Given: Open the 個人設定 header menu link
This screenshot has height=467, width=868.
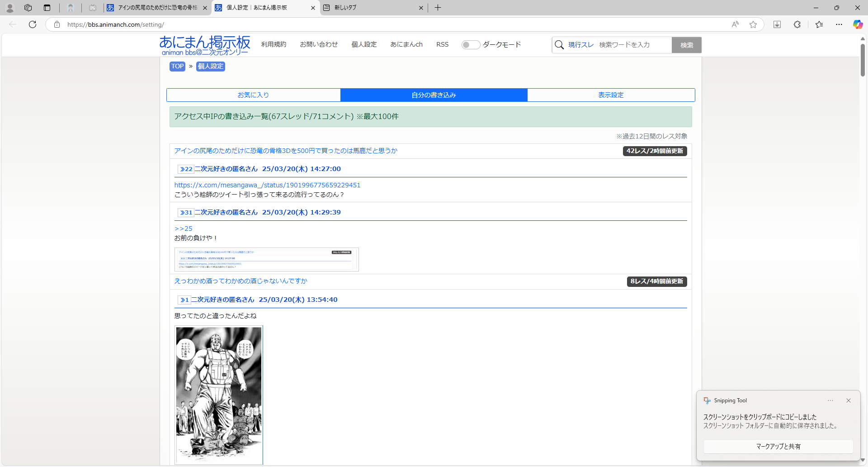Looking at the screenshot, I should (x=364, y=44).
